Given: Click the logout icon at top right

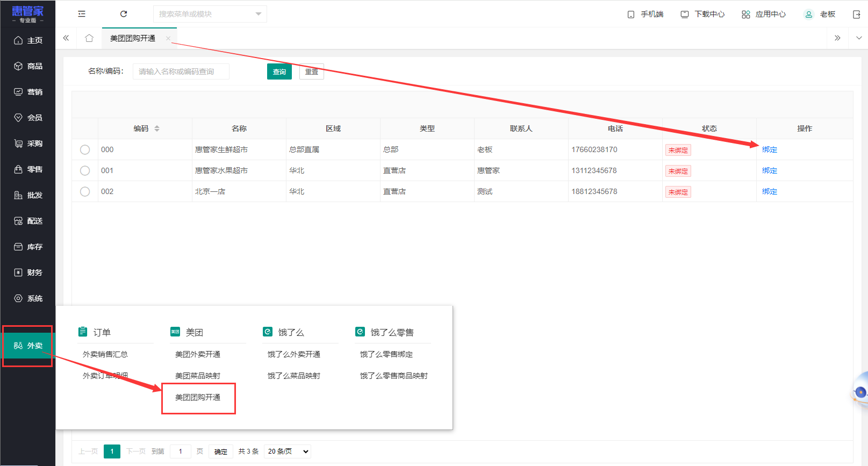Looking at the screenshot, I should point(857,15).
